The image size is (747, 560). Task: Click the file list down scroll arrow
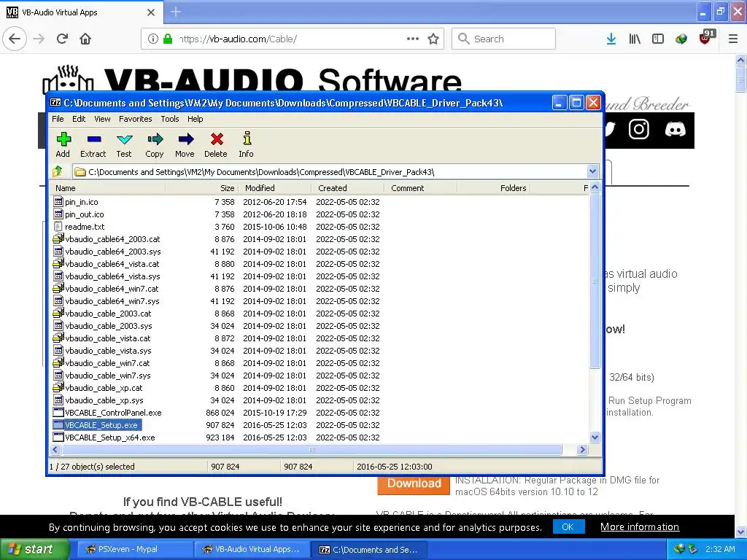(x=595, y=437)
